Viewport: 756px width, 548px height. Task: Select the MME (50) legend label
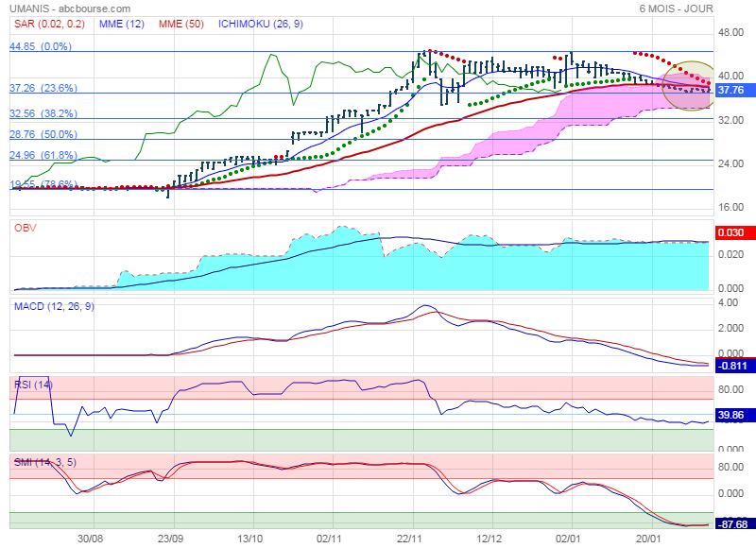(x=181, y=24)
